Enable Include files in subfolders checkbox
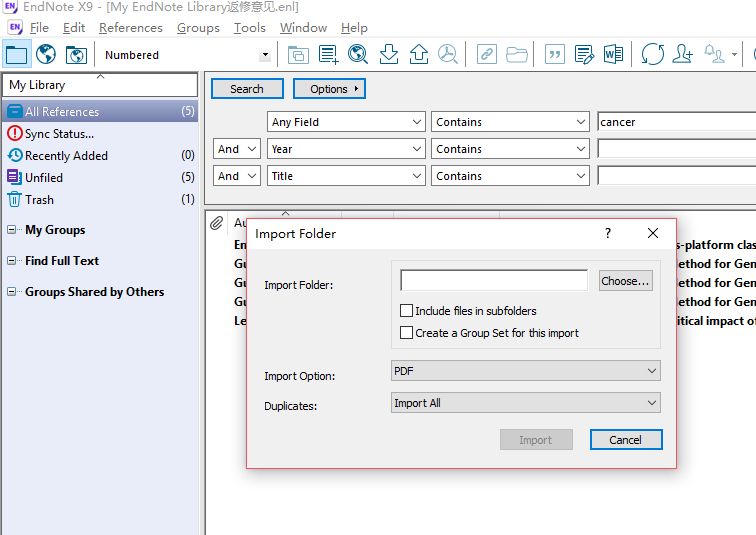Image resolution: width=756 pixels, height=535 pixels. pos(407,311)
